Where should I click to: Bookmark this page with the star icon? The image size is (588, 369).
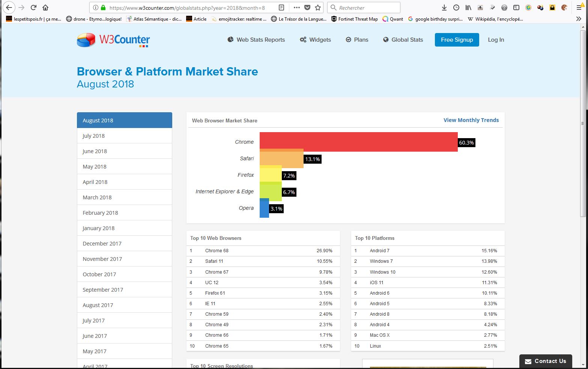pos(318,8)
